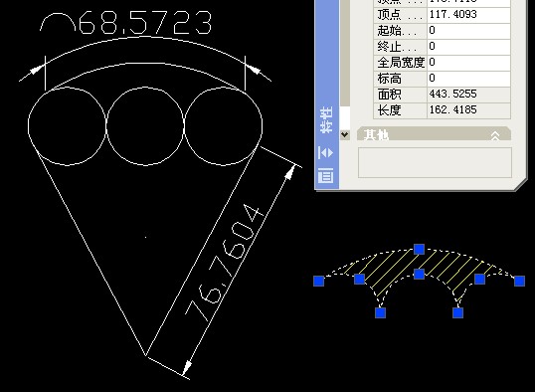Click the arc length dimension text 68.5723

pos(145,23)
